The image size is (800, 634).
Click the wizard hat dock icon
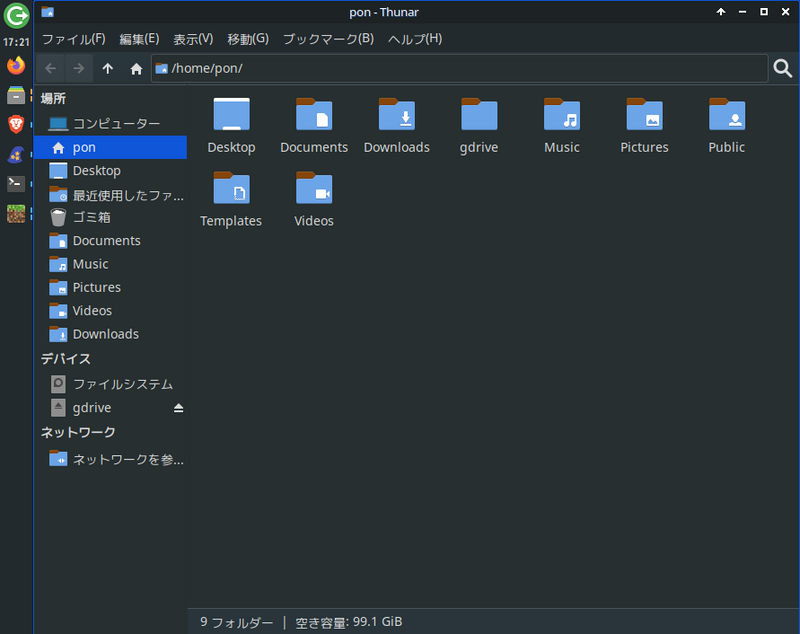click(16, 154)
